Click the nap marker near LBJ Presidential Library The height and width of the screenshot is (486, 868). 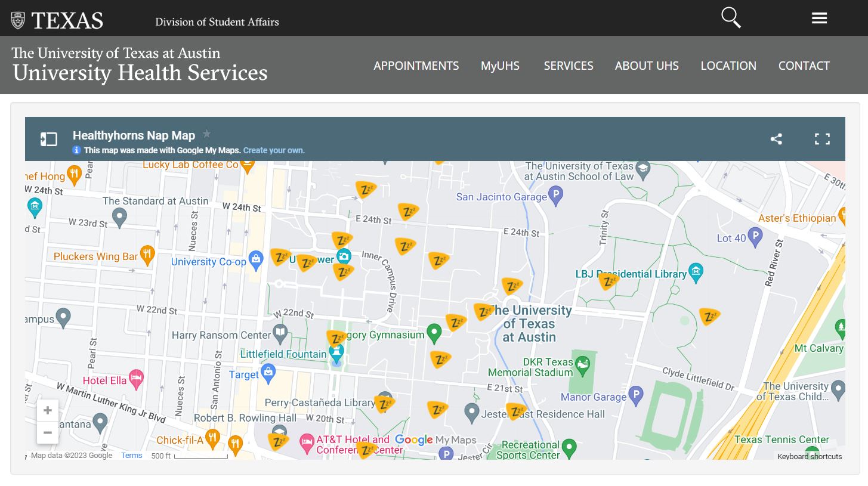pos(609,281)
